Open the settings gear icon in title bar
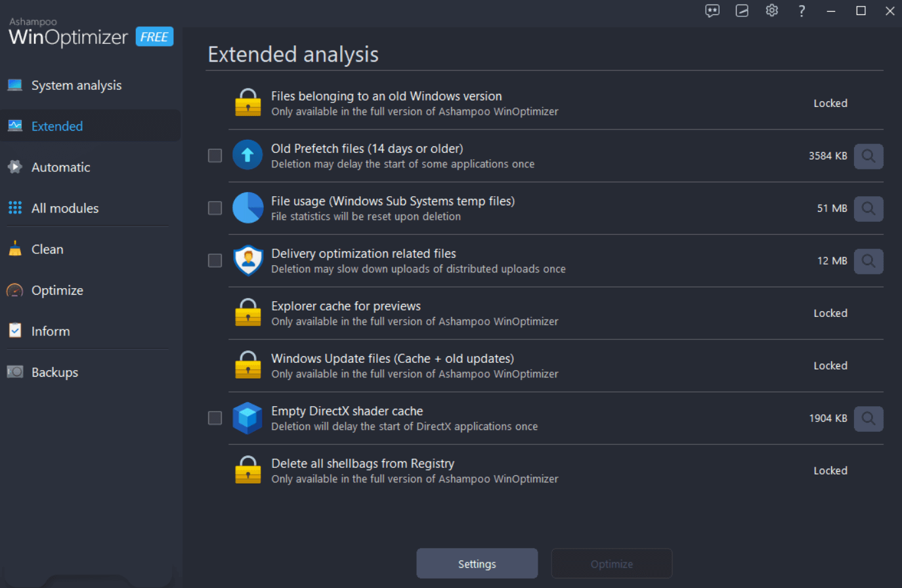This screenshot has height=588, width=902. click(772, 10)
